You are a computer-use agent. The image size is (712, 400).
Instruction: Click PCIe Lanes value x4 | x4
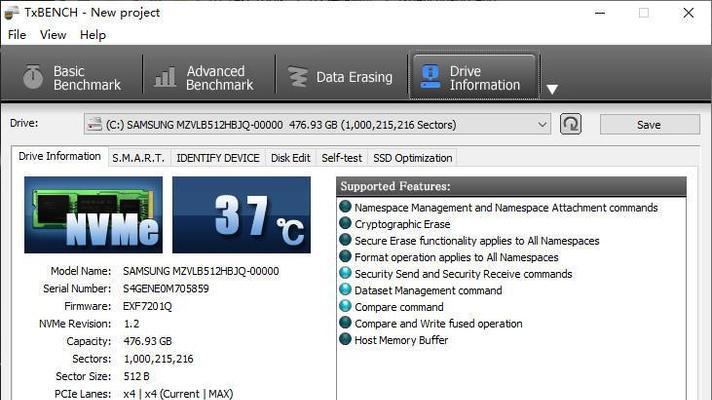tap(178, 394)
